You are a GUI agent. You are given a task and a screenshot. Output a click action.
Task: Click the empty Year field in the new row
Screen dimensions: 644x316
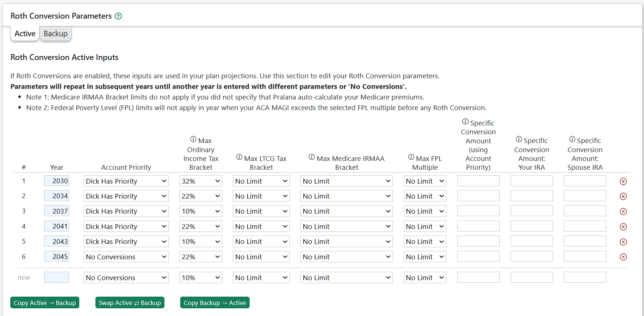(x=57, y=278)
